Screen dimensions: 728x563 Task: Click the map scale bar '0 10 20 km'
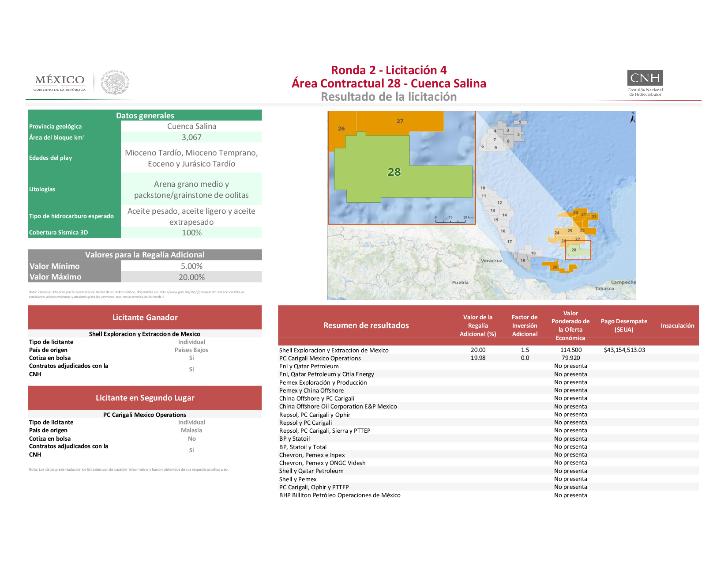453,219
